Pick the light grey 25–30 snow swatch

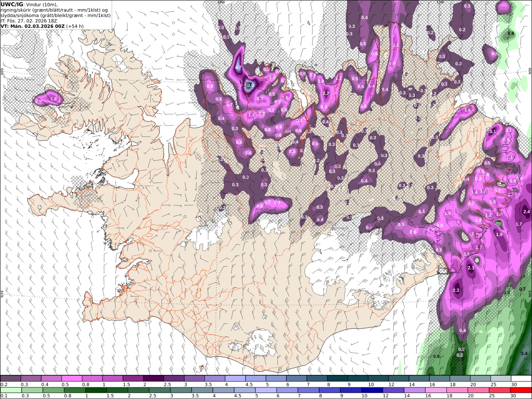pos(500,379)
